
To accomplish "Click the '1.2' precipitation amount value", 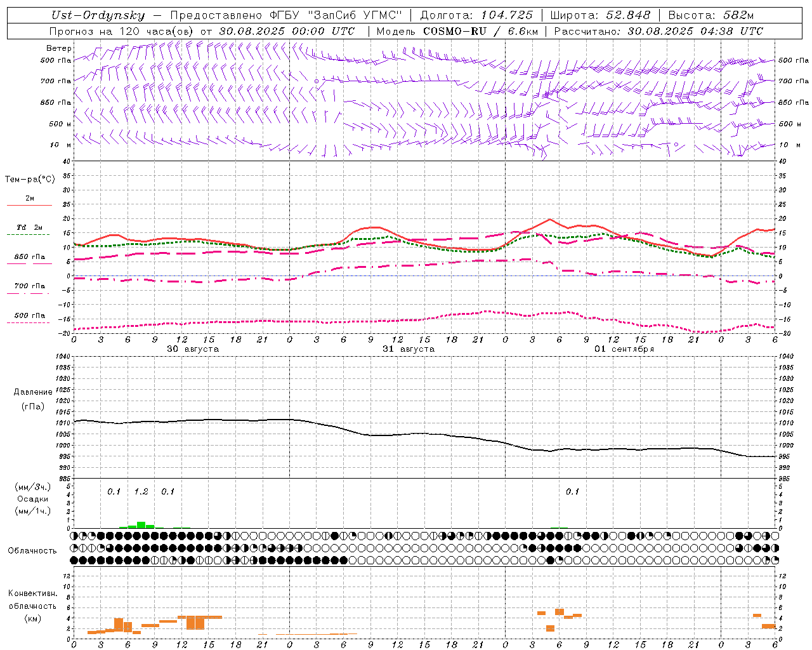I will coord(141,492).
